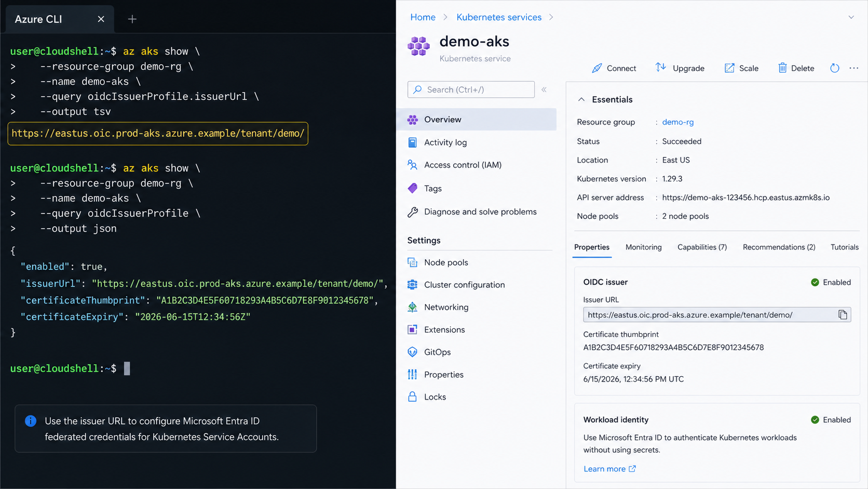The height and width of the screenshot is (489, 868).
Task: Select the Azure CLI terminal tab
Action: click(x=60, y=19)
